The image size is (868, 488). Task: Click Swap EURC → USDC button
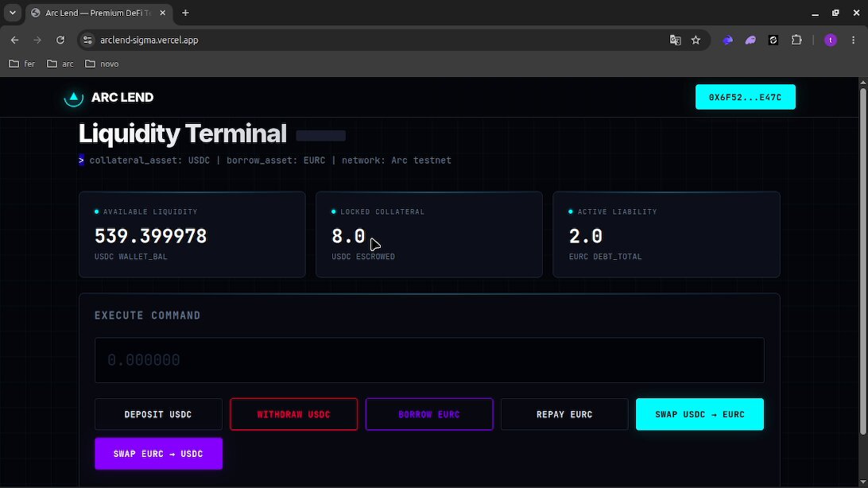pos(158,454)
